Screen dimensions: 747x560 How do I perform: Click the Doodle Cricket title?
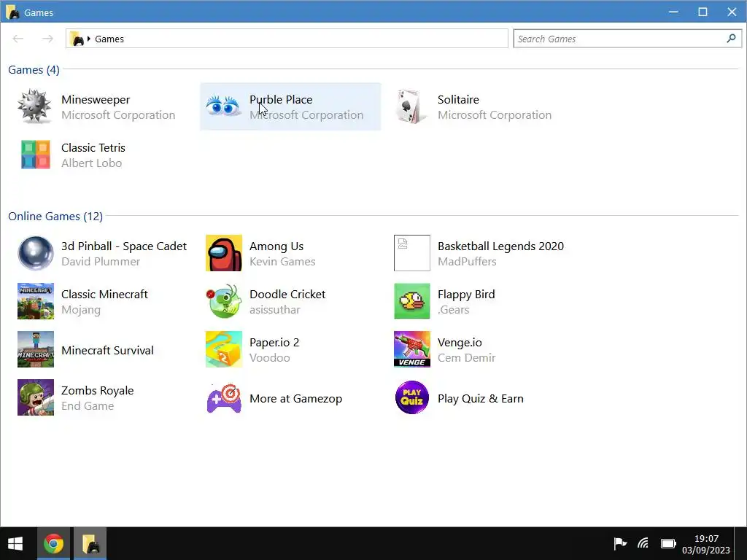point(287,295)
